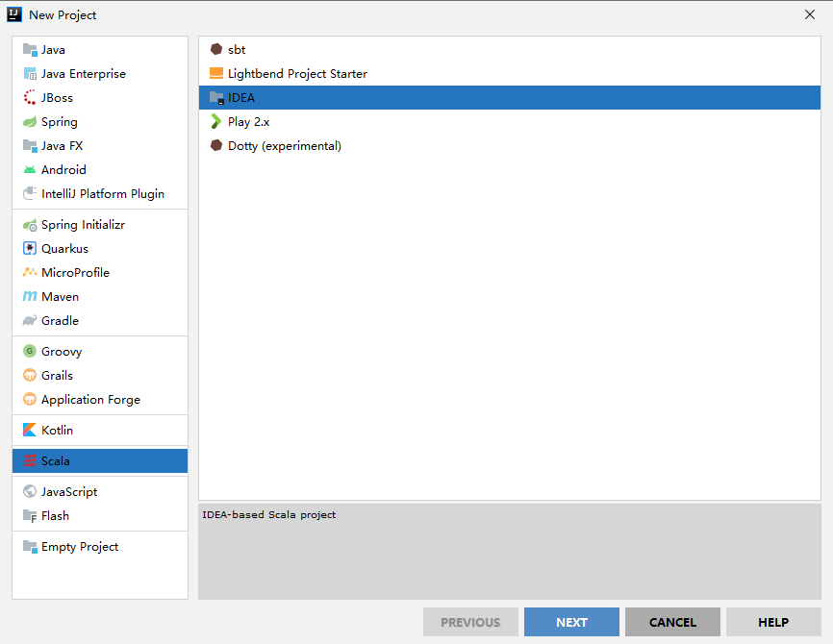The image size is (833, 644).
Task: Cancel the new project wizard
Action: pos(672,622)
